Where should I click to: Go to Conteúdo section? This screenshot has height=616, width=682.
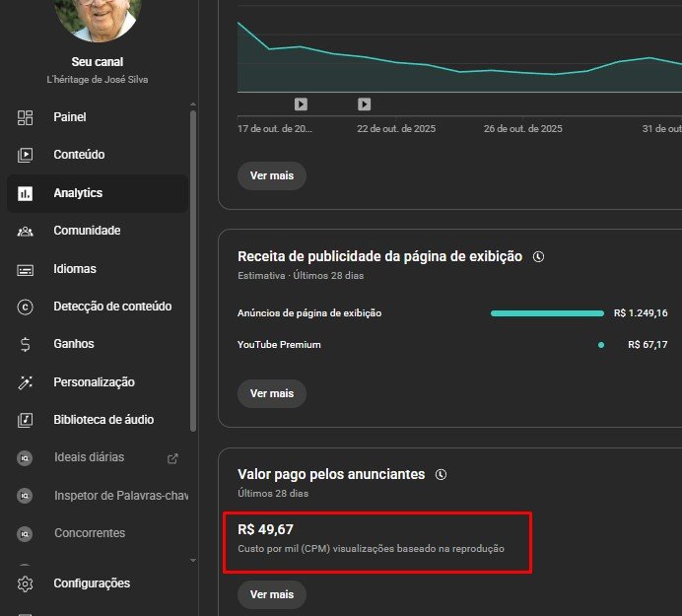(98, 155)
